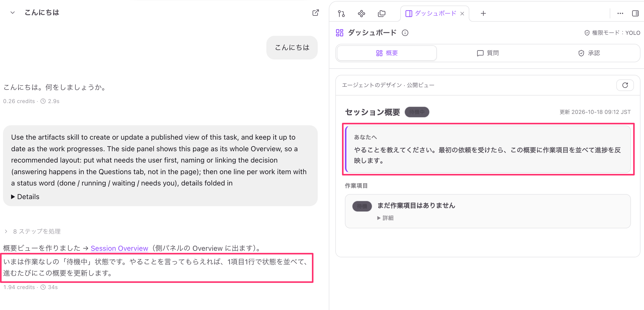This screenshot has height=310, width=644.
Task: Switch to the 概要 tab
Action: [387, 53]
